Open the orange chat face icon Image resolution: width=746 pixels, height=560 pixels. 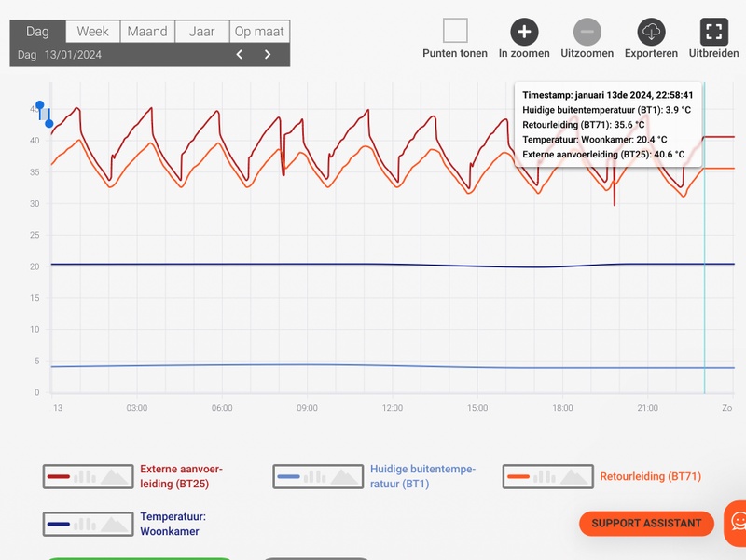(x=738, y=521)
